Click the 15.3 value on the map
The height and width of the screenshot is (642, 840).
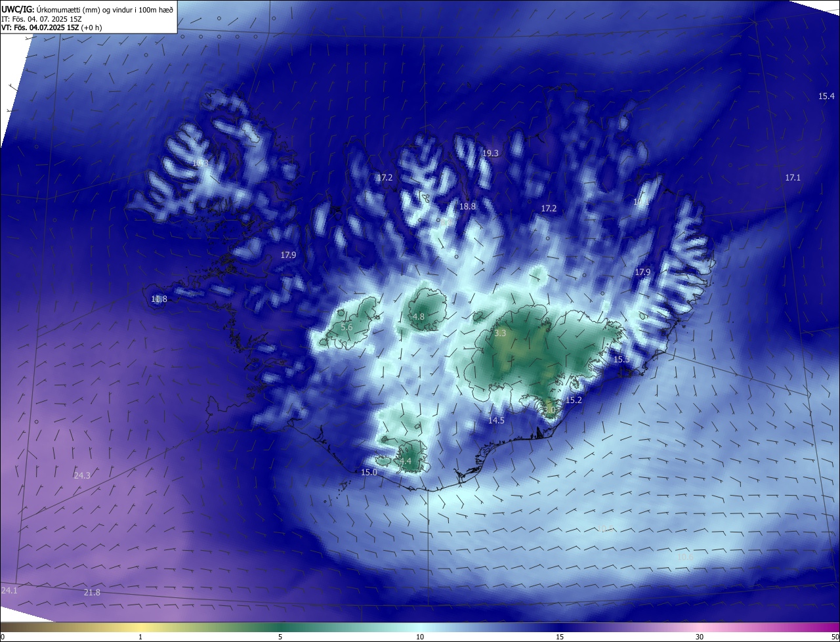point(621,360)
